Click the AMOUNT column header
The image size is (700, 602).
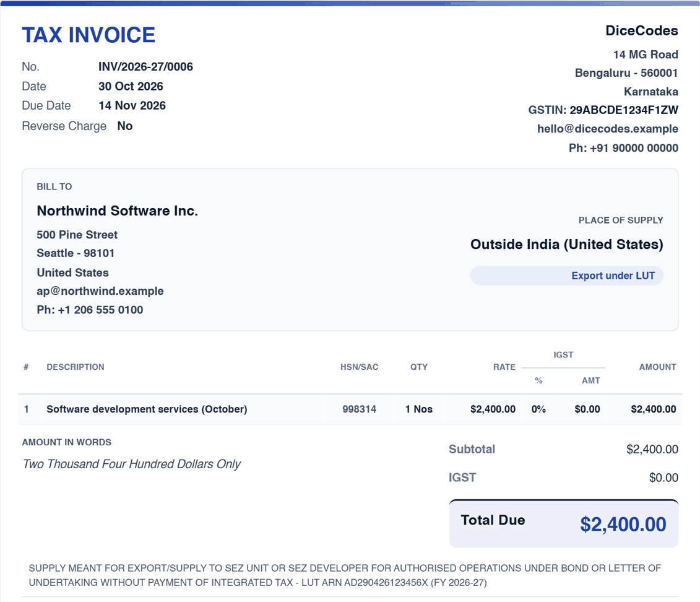(x=657, y=367)
